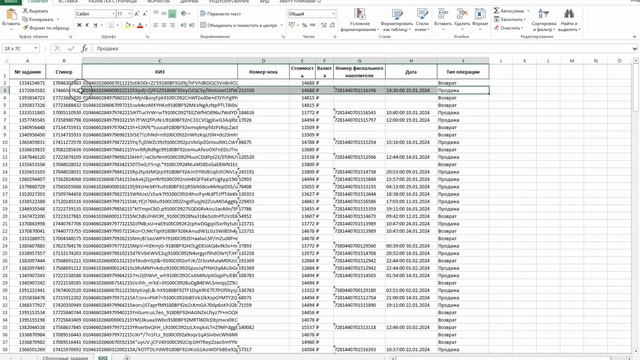Open Find & Select (Найти и выделить) binoculars
The image size is (640, 360).
(569, 20)
